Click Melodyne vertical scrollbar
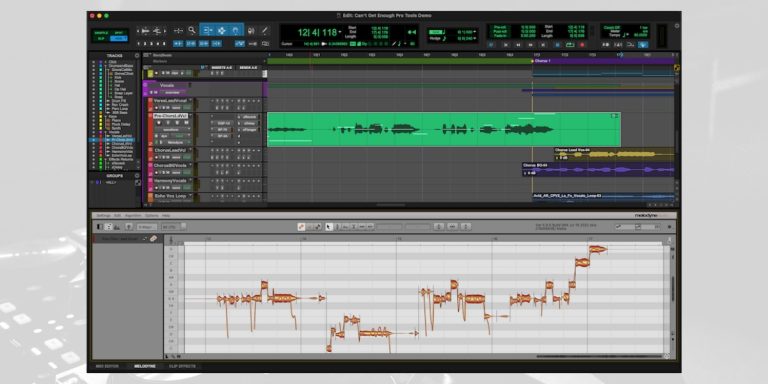The width and height of the screenshot is (768, 384). (x=672, y=289)
